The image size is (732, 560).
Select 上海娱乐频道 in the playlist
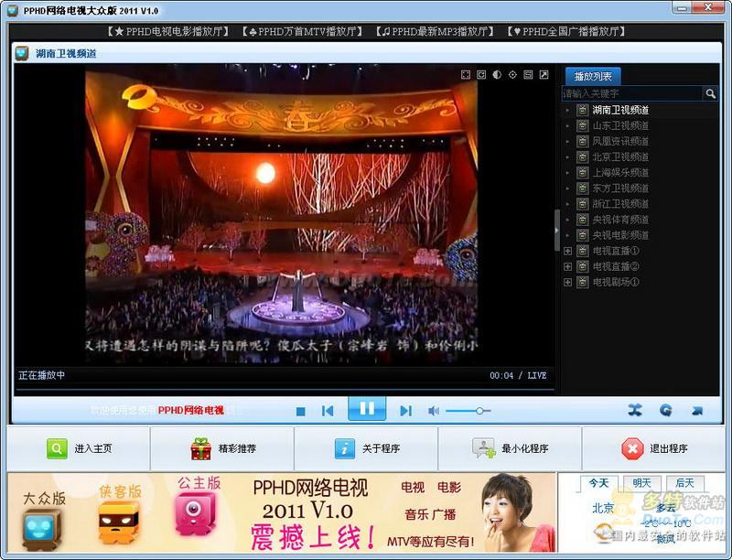point(620,173)
